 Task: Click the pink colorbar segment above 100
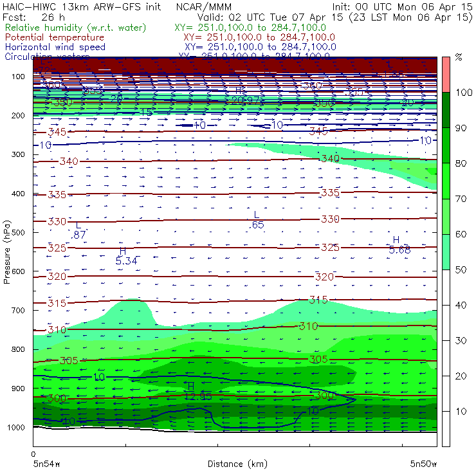point(446,75)
